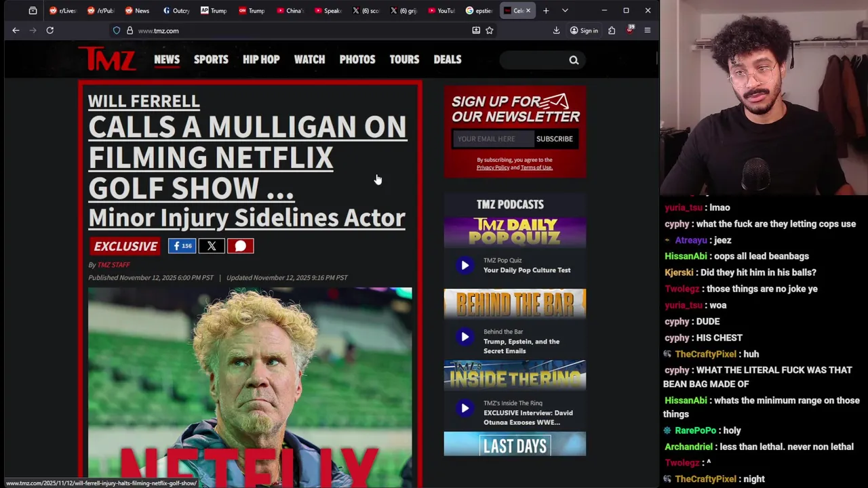This screenshot has width=868, height=488.
Task: Click the search magnifier icon on TMZ
Action: 574,60
